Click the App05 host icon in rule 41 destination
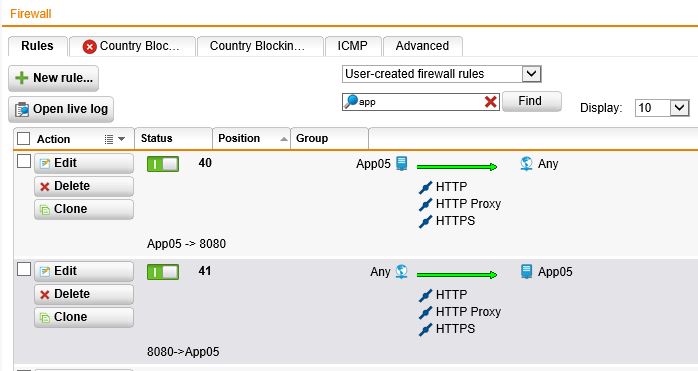Viewport: 698px width, 371px height. [526, 271]
